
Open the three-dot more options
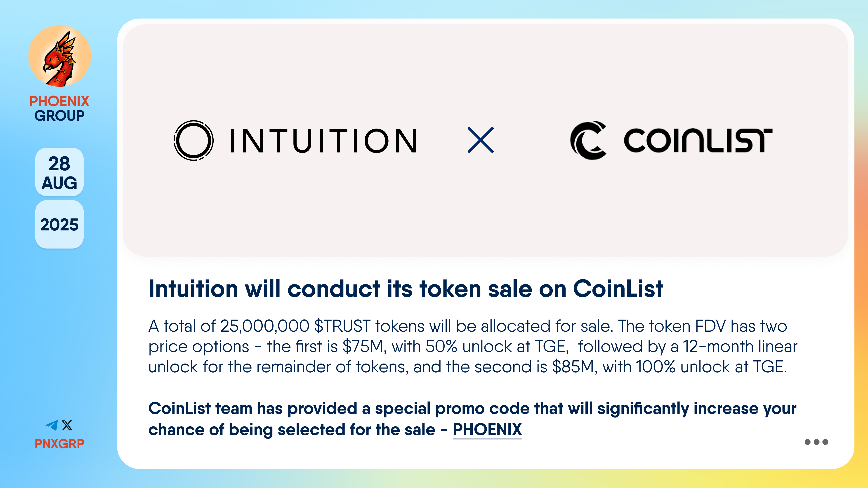tap(816, 442)
